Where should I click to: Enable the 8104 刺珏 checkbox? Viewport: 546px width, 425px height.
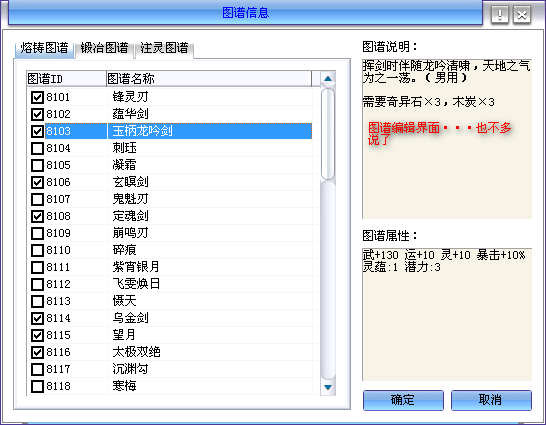pos(37,148)
